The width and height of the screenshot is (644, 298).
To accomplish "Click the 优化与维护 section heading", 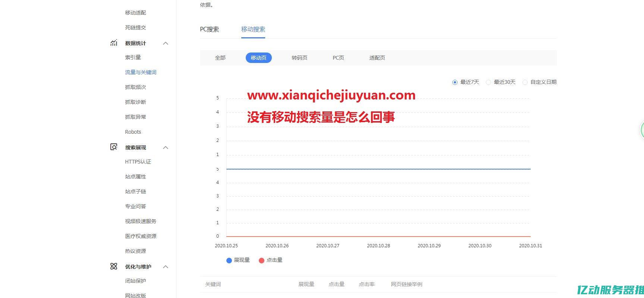I will 138,267.
